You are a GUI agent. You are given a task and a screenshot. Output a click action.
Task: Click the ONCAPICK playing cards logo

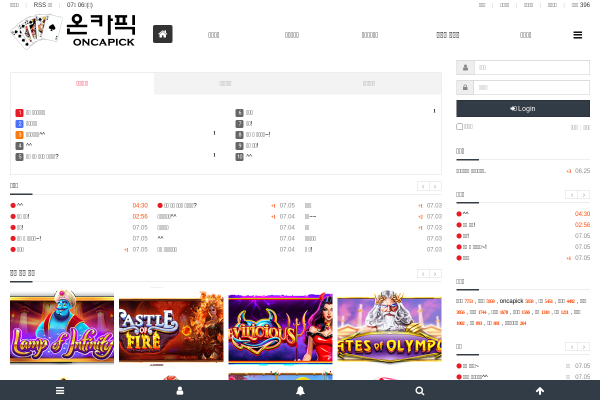pos(73,31)
